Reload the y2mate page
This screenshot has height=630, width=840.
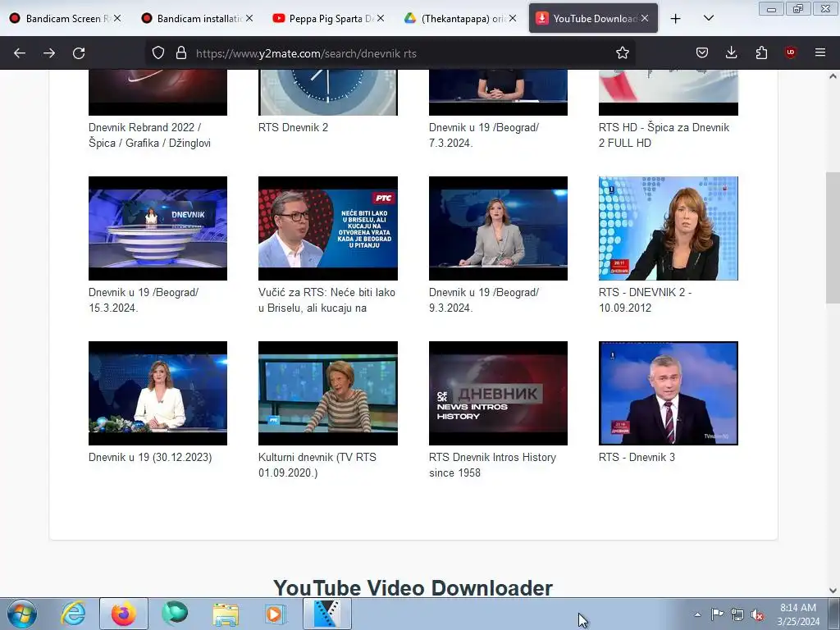79,53
